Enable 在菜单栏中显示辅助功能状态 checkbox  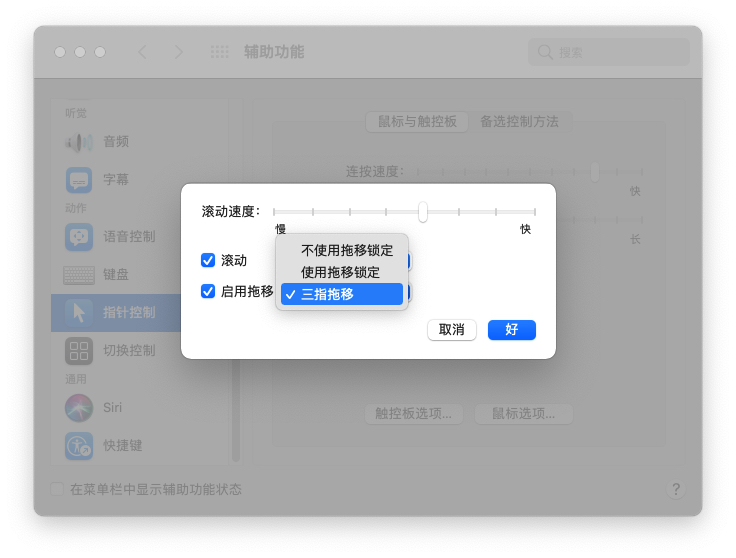[57, 489]
